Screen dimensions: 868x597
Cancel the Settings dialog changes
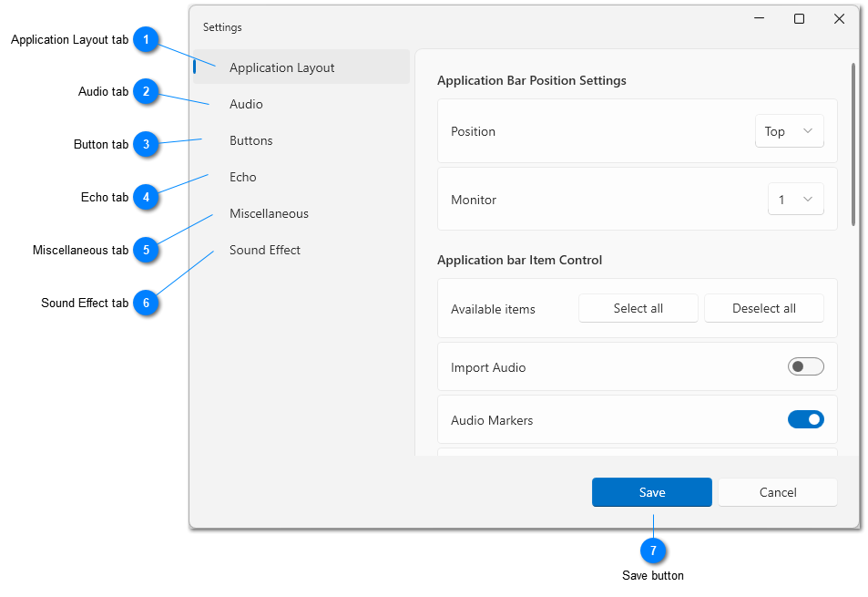tap(777, 492)
